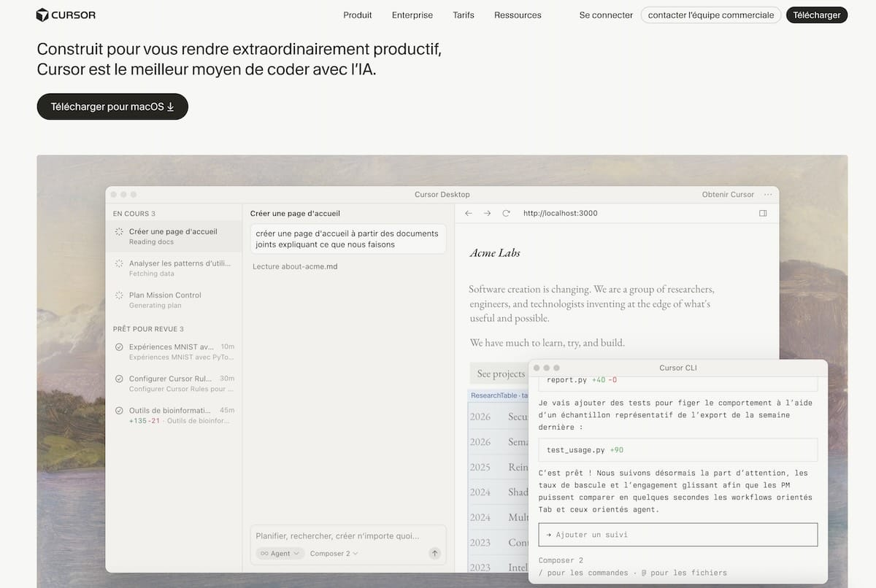Click the ResearchTable tag label

tap(498, 395)
